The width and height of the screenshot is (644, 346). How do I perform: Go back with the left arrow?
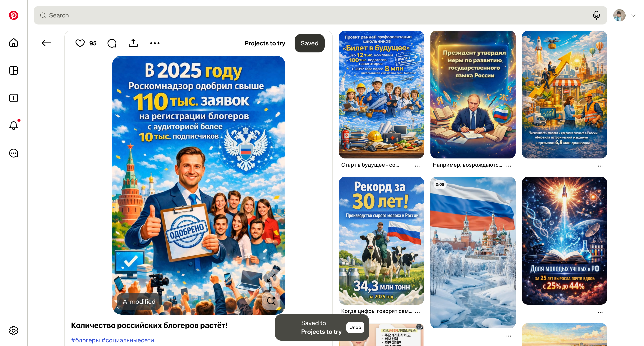pyautogui.click(x=46, y=43)
